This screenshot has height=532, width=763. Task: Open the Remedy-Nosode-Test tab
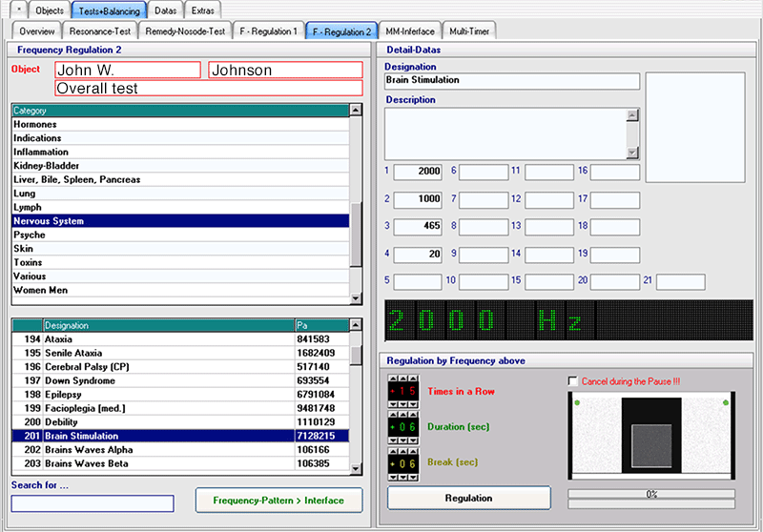pyautogui.click(x=185, y=31)
